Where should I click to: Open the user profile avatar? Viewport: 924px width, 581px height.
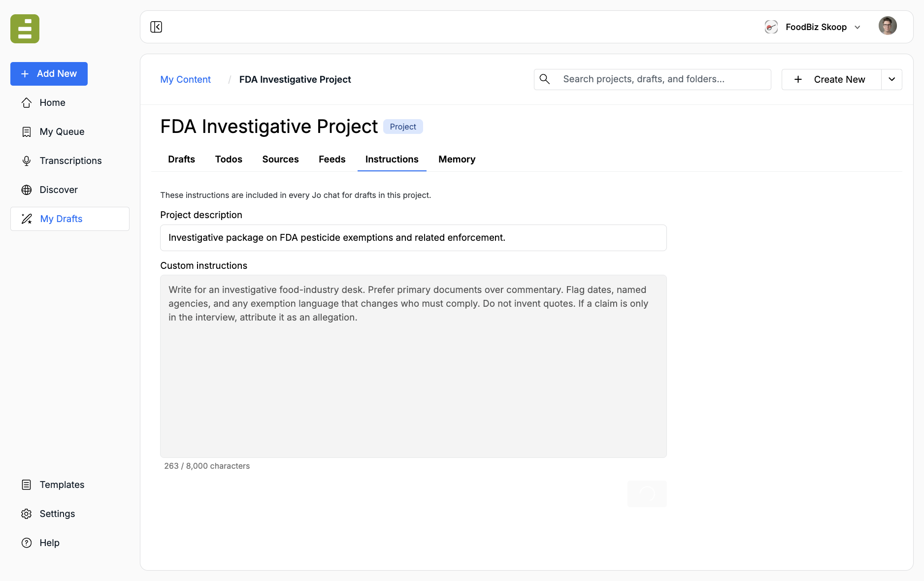tap(888, 26)
